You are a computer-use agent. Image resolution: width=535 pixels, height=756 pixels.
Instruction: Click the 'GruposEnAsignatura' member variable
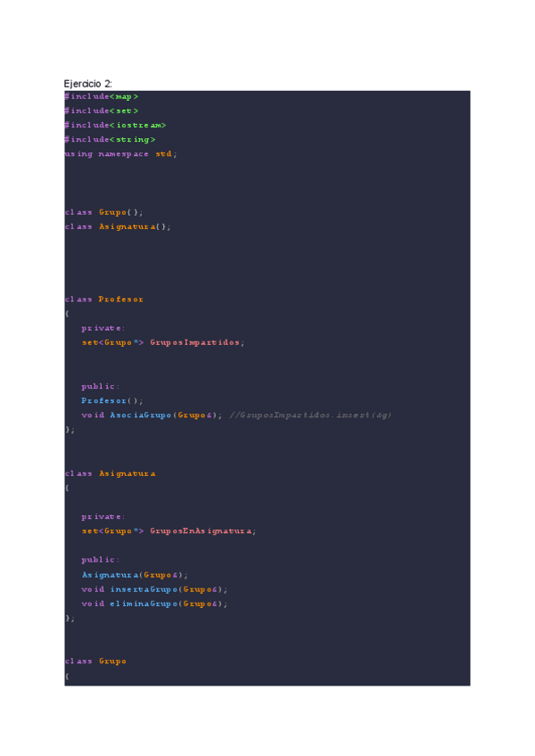201,530
